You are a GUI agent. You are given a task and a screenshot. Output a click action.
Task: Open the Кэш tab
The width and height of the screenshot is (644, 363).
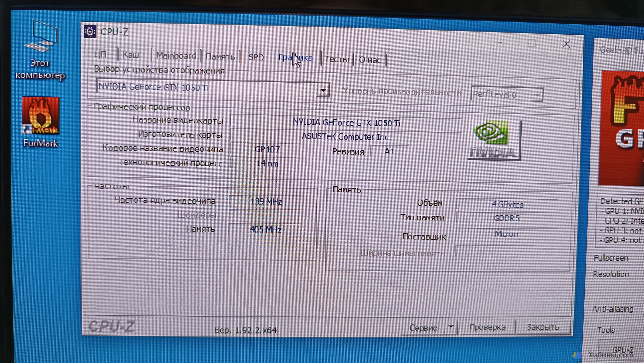(x=131, y=55)
